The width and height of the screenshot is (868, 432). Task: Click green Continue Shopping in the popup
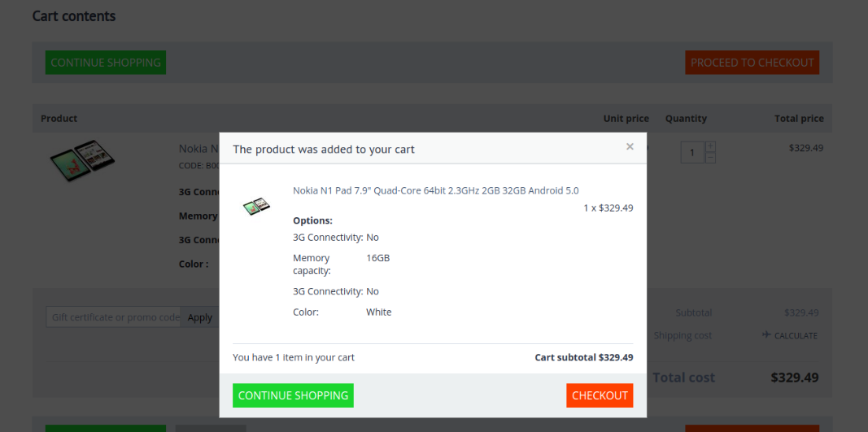(x=293, y=395)
